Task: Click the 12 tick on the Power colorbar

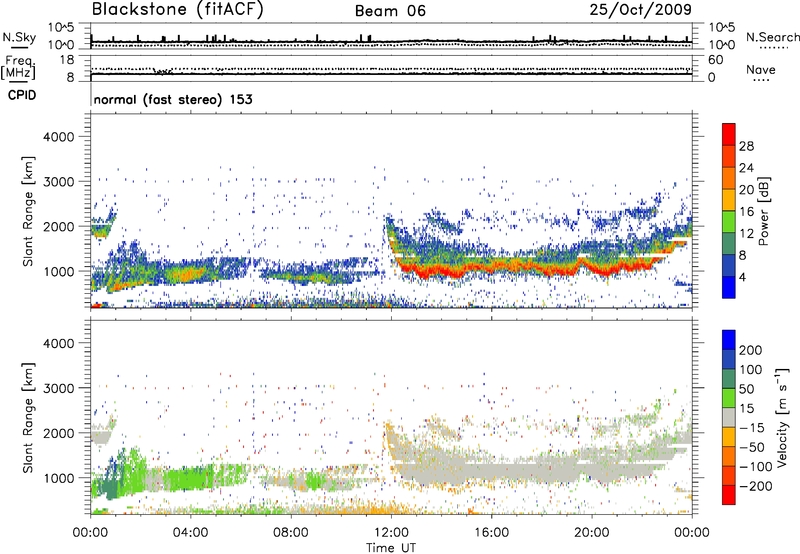Action: pos(746,233)
